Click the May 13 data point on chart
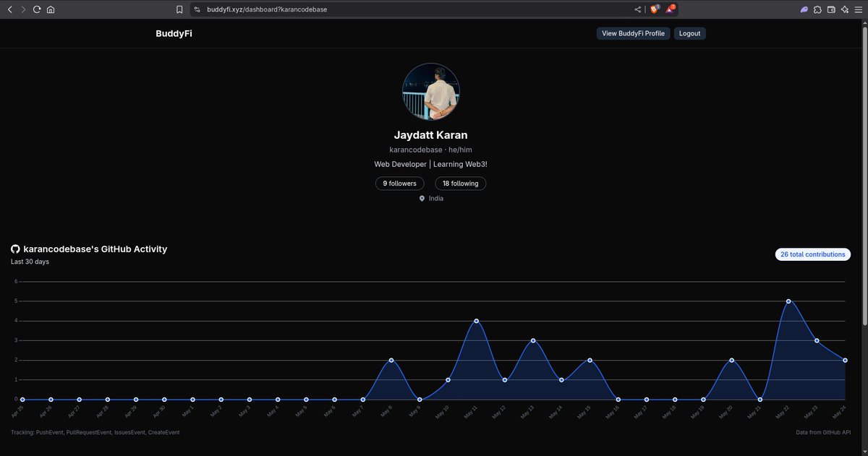 [x=533, y=340]
